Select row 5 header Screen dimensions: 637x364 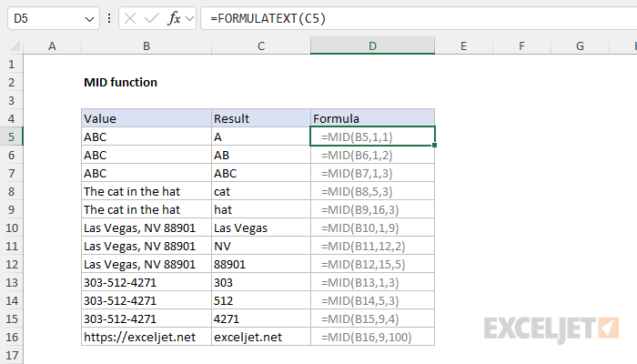coord(11,136)
